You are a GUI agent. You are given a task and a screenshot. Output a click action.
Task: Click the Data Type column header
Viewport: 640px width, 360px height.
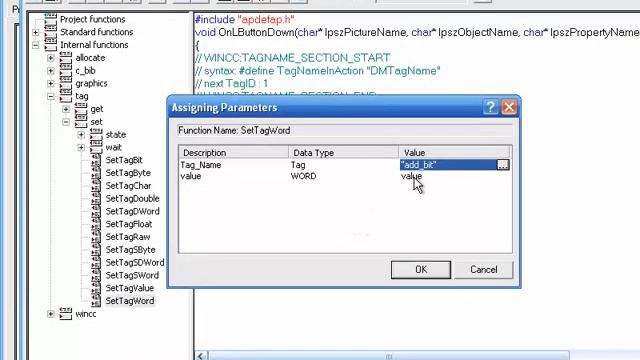[343, 153]
